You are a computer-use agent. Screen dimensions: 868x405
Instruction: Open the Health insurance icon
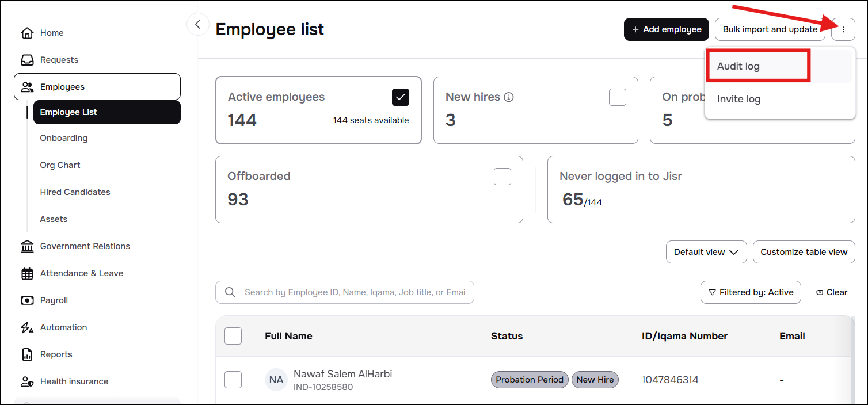click(27, 381)
